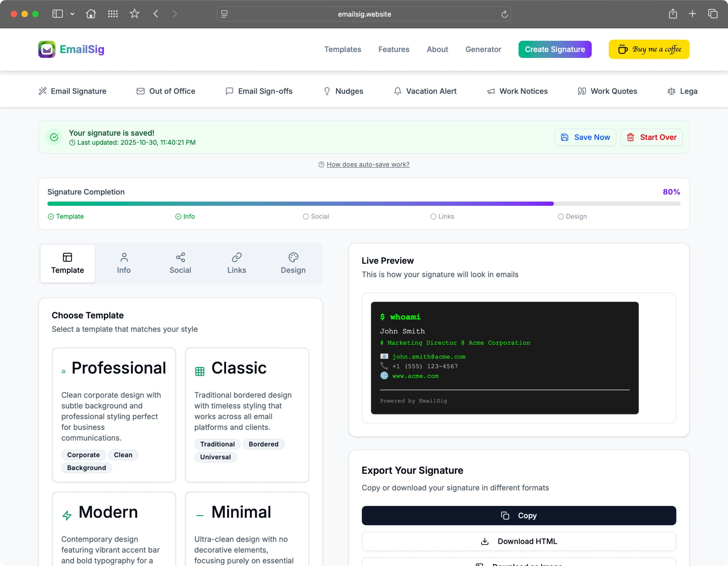Expand the sidebar dropdown chevron
This screenshot has width=728, height=566.
pos(72,14)
